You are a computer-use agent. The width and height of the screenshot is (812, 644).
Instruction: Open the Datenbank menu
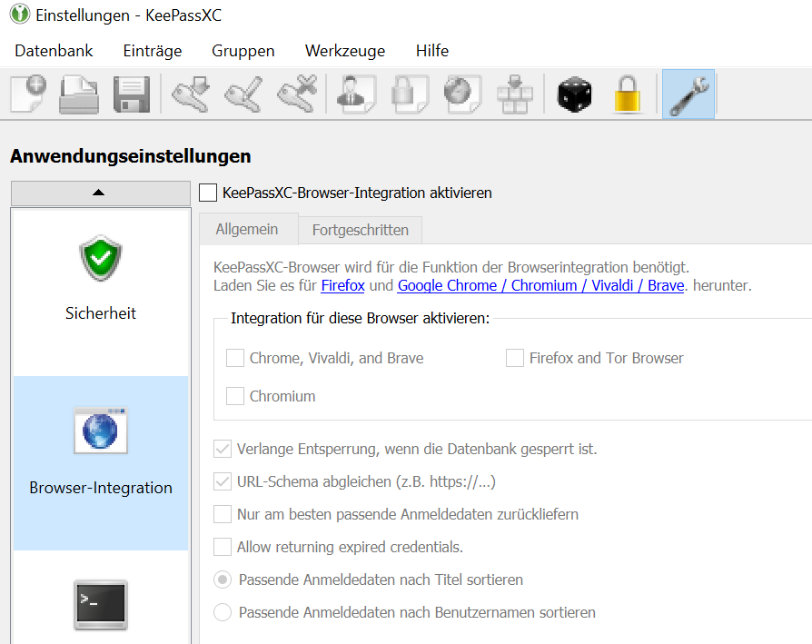54,51
